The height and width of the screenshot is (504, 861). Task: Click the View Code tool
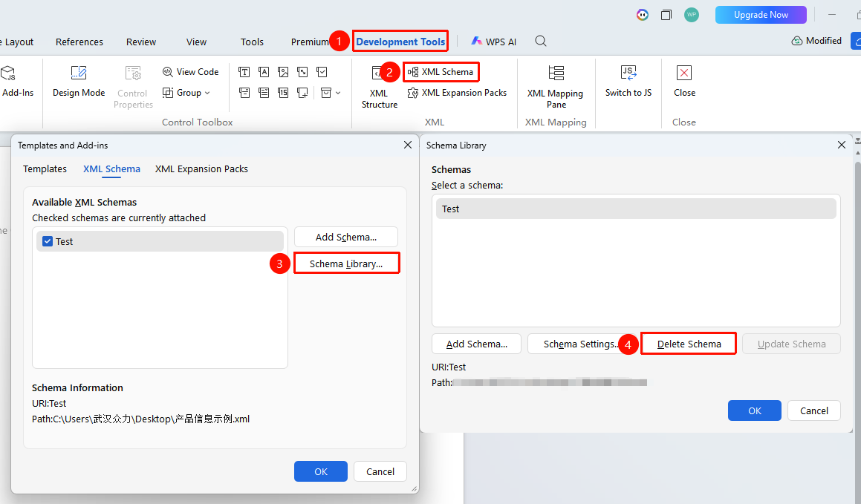pyautogui.click(x=190, y=72)
